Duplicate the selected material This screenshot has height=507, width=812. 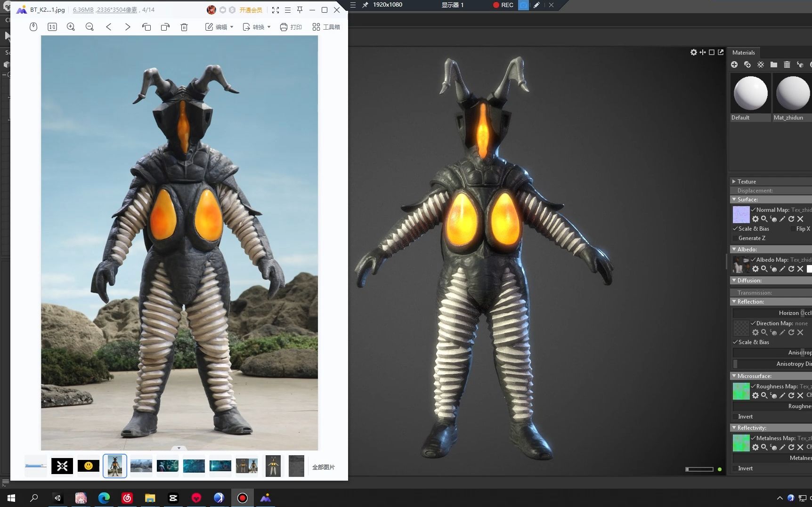click(x=747, y=64)
